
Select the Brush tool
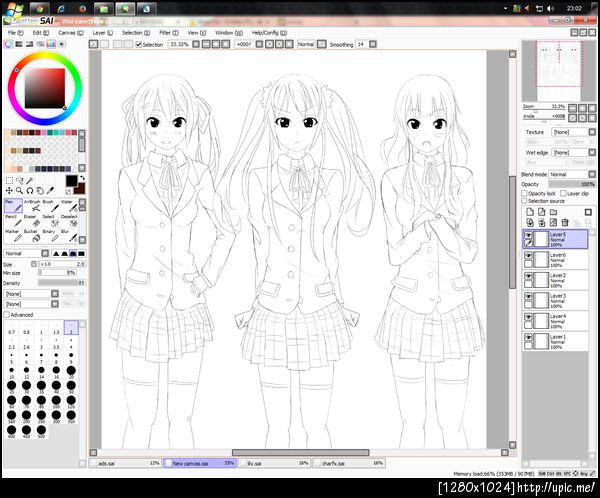click(x=51, y=206)
